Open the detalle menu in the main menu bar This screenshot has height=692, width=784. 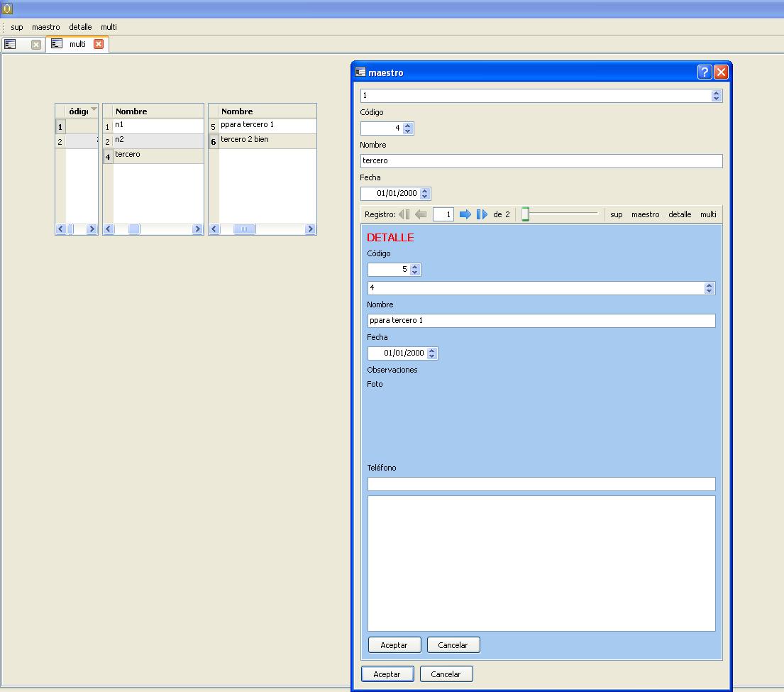(x=80, y=27)
